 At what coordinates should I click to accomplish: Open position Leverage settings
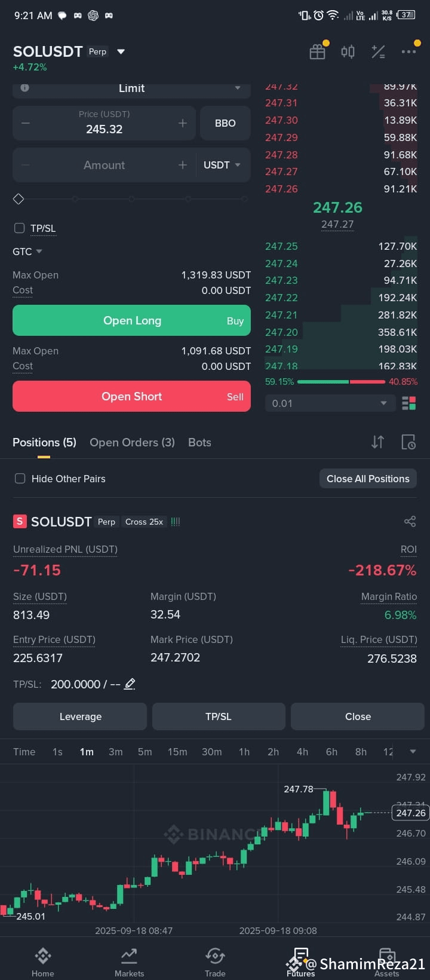tap(80, 716)
